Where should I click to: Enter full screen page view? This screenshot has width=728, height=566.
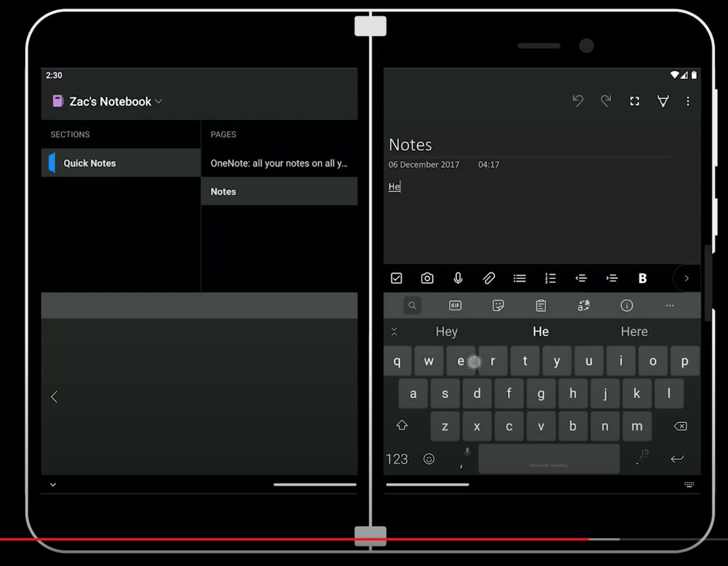tap(635, 101)
